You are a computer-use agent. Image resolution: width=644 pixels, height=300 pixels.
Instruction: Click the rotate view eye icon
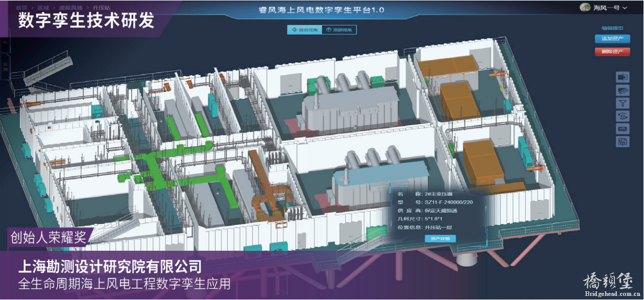pos(623,116)
